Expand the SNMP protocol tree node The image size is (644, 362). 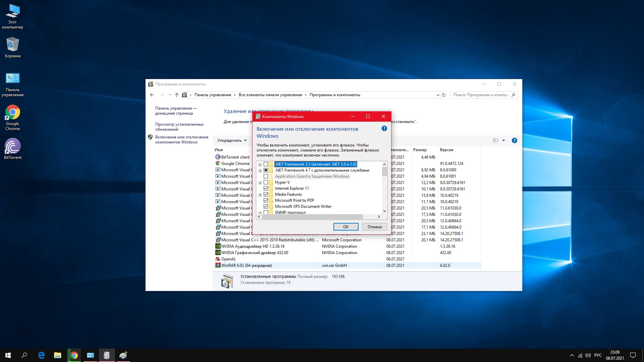(260, 213)
